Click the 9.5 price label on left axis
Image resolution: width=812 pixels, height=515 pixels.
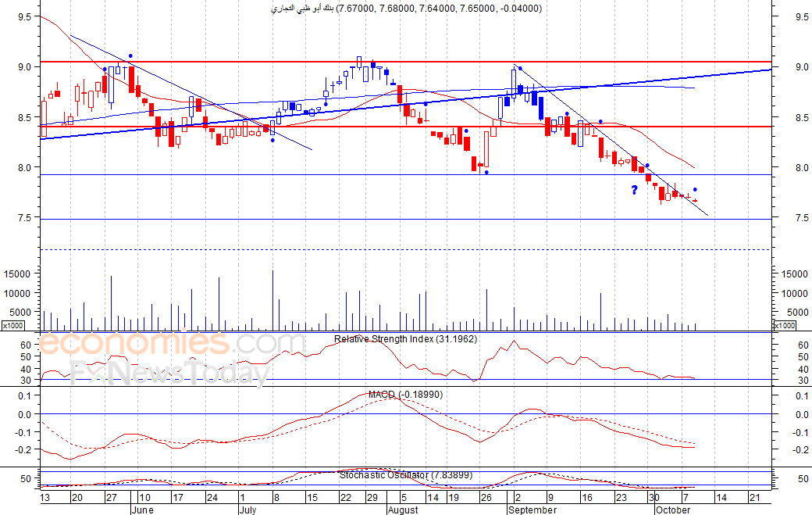coord(25,16)
